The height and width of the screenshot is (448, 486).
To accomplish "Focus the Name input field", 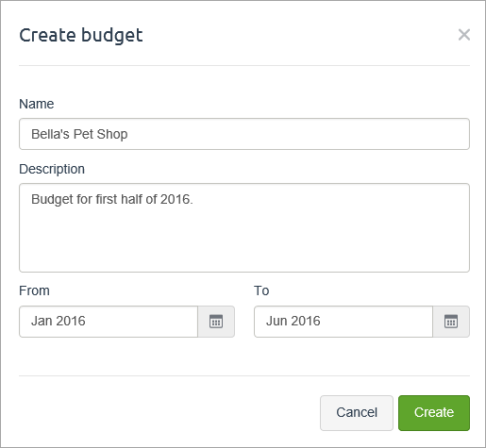I will (x=244, y=134).
